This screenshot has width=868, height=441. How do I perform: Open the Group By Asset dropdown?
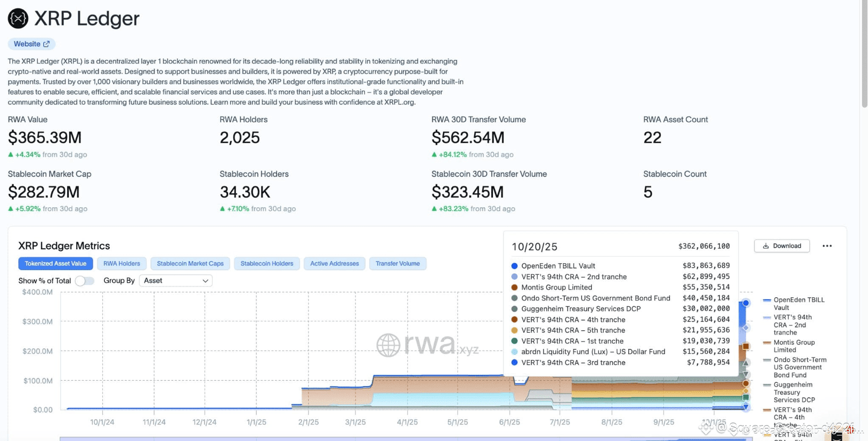[x=175, y=281]
